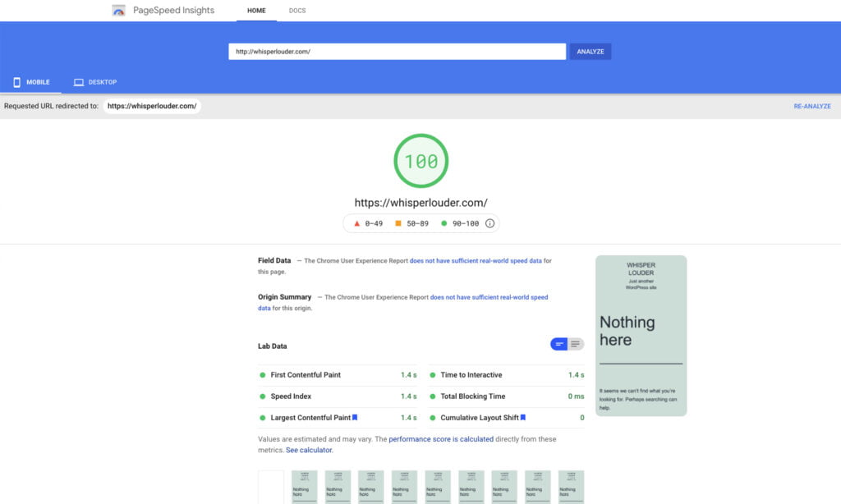Open Field Data insufficient speed data link
841x504 pixels.
tap(476, 261)
